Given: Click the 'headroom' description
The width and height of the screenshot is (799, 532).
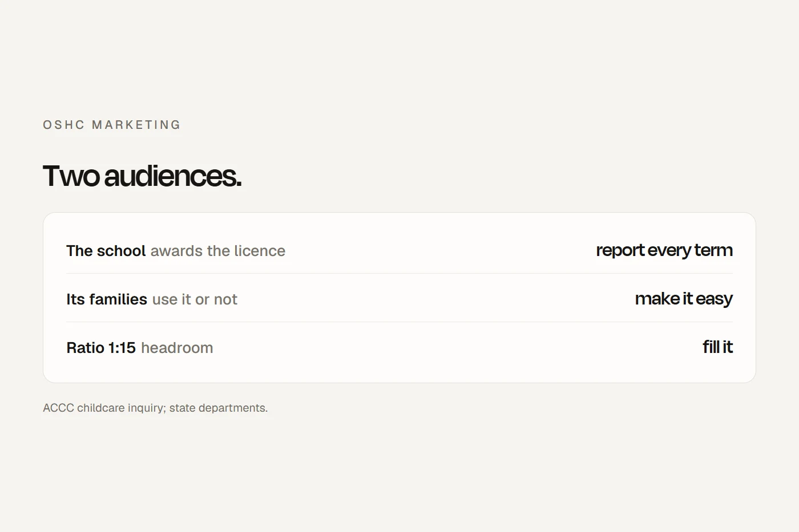Looking at the screenshot, I should coord(177,348).
